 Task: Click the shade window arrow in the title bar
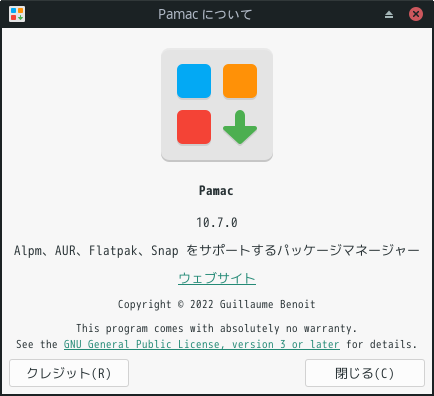tap(389, 14)
